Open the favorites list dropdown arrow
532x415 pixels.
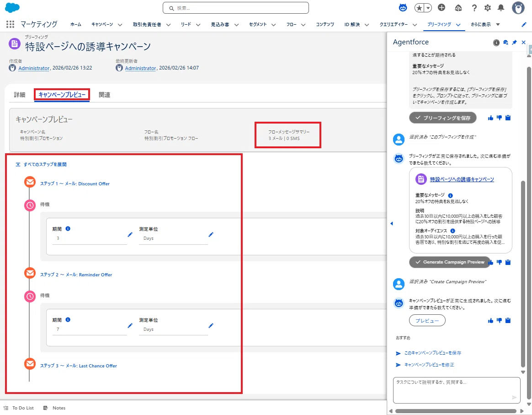coord(428,8)
